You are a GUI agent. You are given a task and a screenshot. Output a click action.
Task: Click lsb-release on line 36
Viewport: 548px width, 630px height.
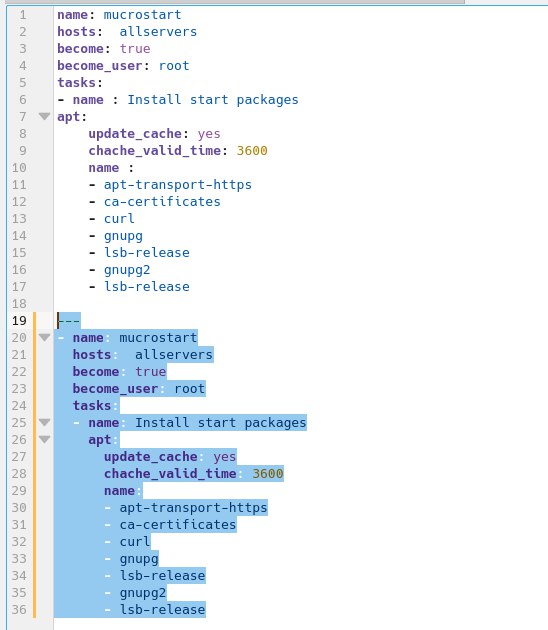162,610
